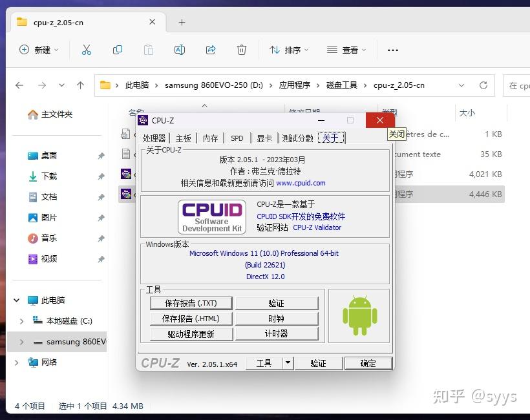Switch to the SPD tab in CPU-Z
The width and height of the screenshot is (530, 420).
coord(237,138)
